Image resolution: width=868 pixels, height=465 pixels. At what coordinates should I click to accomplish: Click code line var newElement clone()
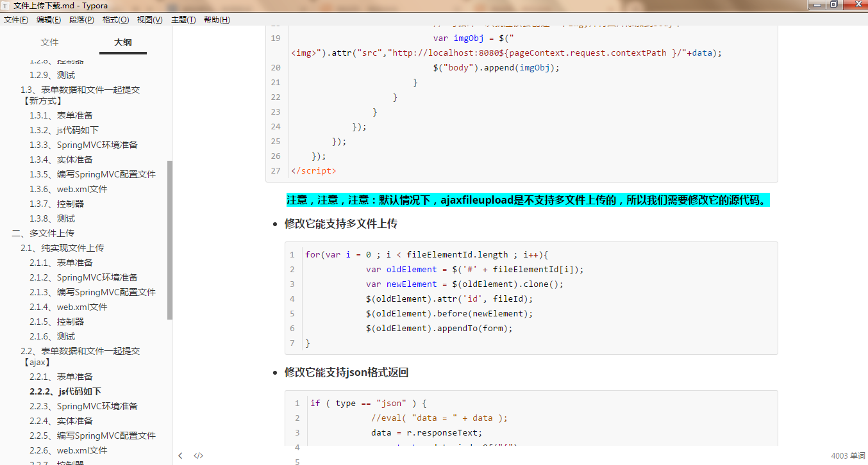[x=465, y=284]
